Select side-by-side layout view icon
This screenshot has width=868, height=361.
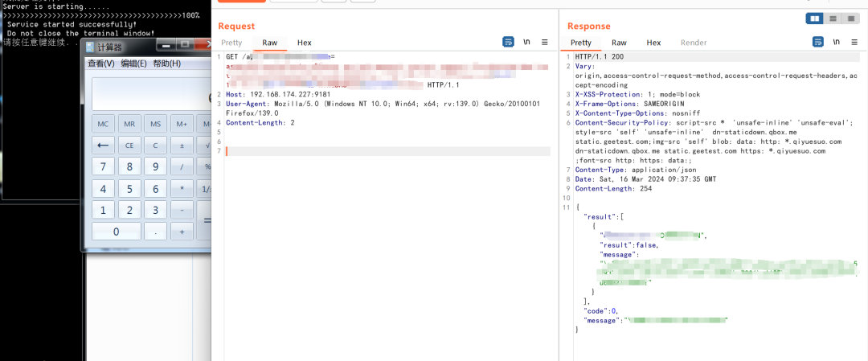coord(815,18)
